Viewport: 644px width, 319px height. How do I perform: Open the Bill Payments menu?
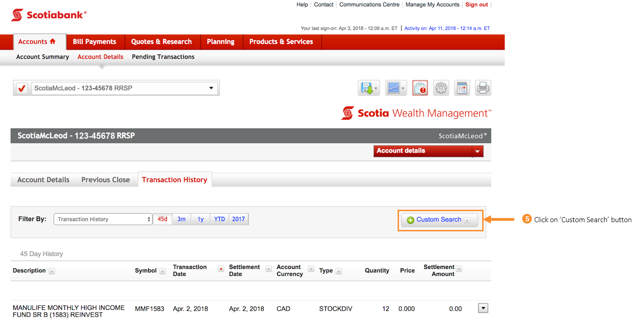pyautogui.click(x=95, y=41)
